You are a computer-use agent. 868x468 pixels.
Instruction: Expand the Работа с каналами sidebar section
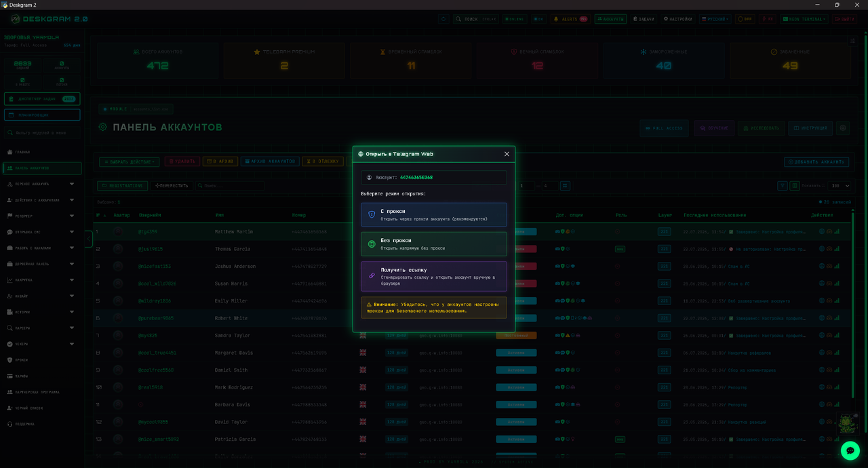coord(41,248)
